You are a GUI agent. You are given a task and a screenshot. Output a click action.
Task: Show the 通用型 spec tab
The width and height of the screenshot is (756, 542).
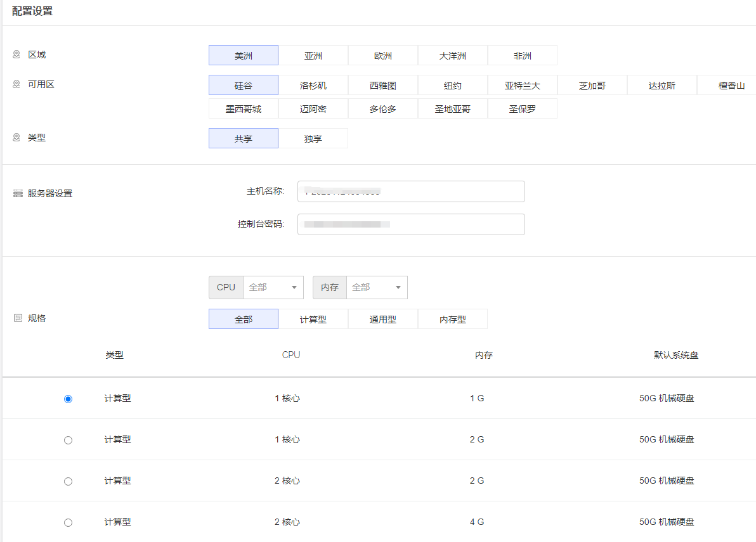tap(383, 319)
